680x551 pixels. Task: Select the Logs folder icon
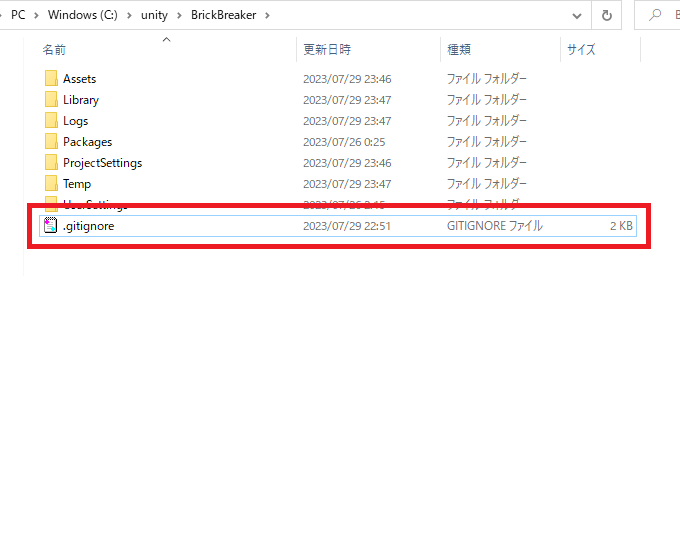click(51, 121)
